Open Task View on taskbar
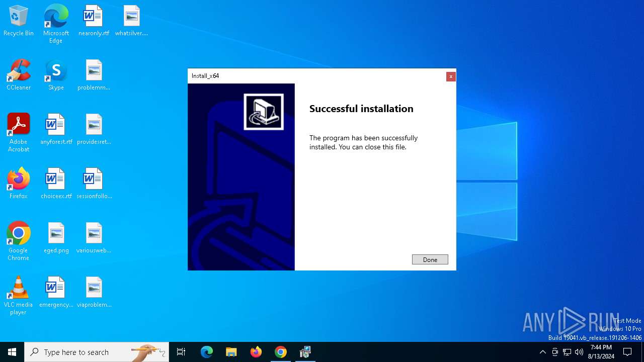The height and width of the screenshot is (362, 644). coord(181,352)
